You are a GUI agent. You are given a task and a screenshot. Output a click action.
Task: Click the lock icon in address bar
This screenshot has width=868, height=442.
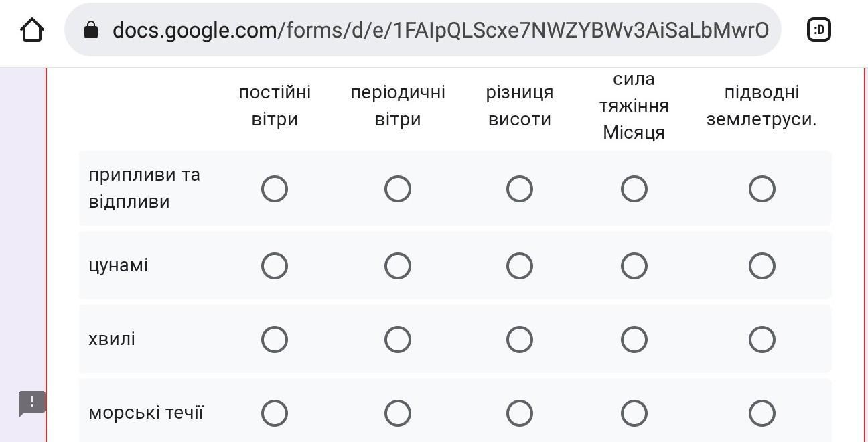point(91,30)
